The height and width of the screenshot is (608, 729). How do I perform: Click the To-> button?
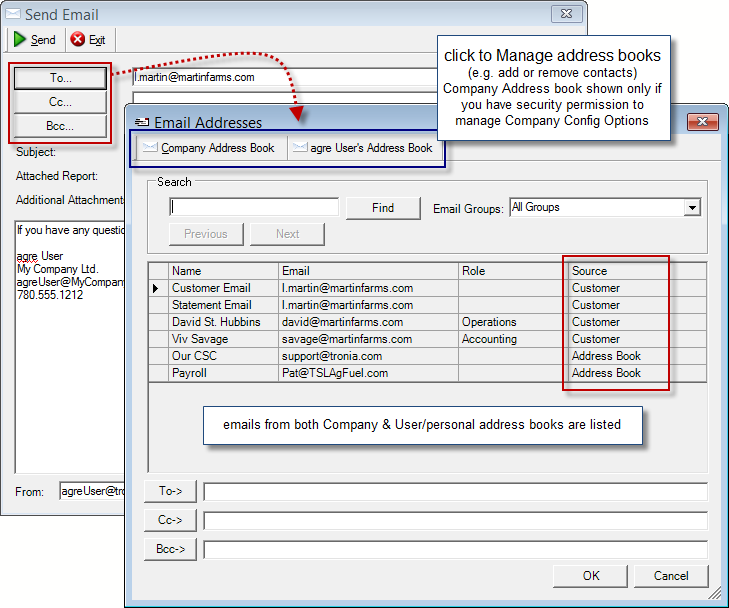(170, 491)
